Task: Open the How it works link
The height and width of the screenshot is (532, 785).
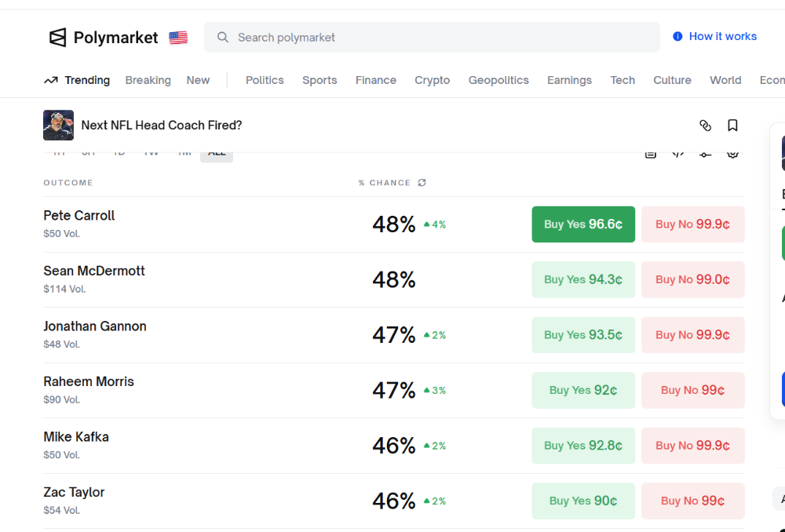Action: click(722, 36)
